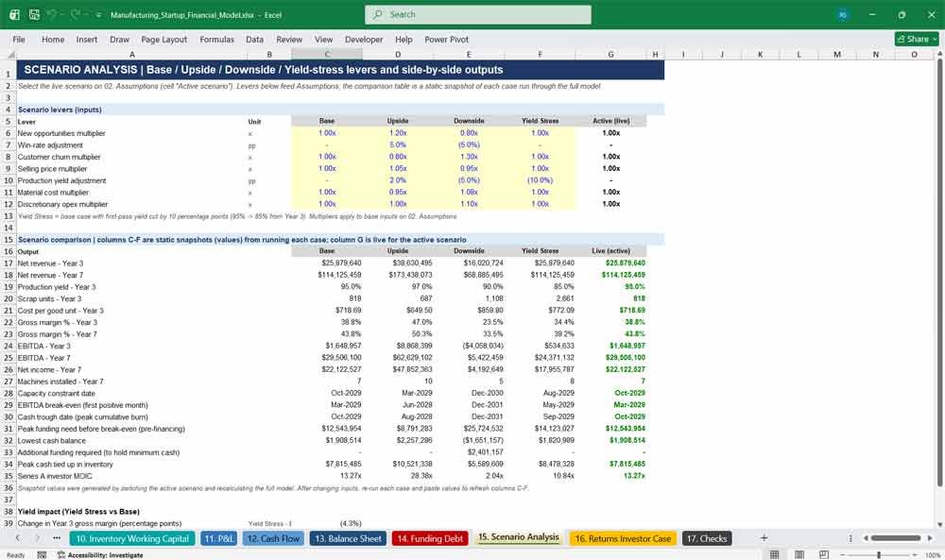
Task: Click the tab bar resize handle dots
Action: point(850,538)
